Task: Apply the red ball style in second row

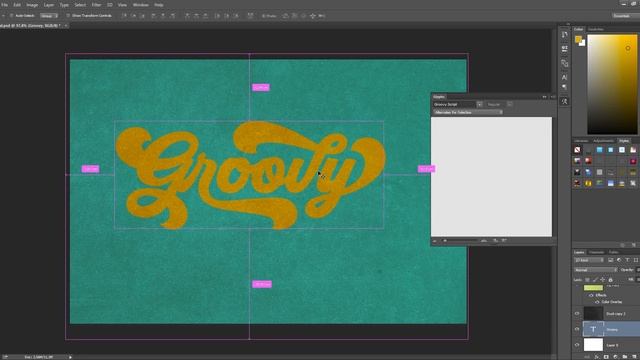Action: tap(588, 161)
